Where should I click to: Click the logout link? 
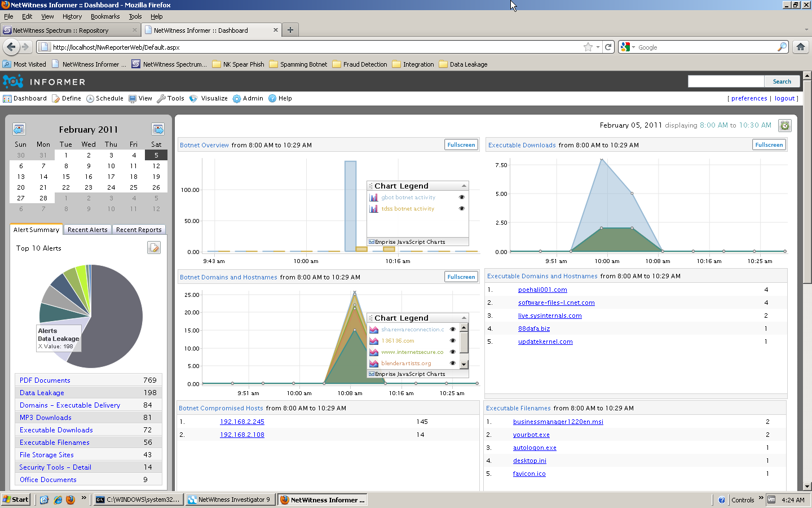pyautogui.click(x=785, y=98)
